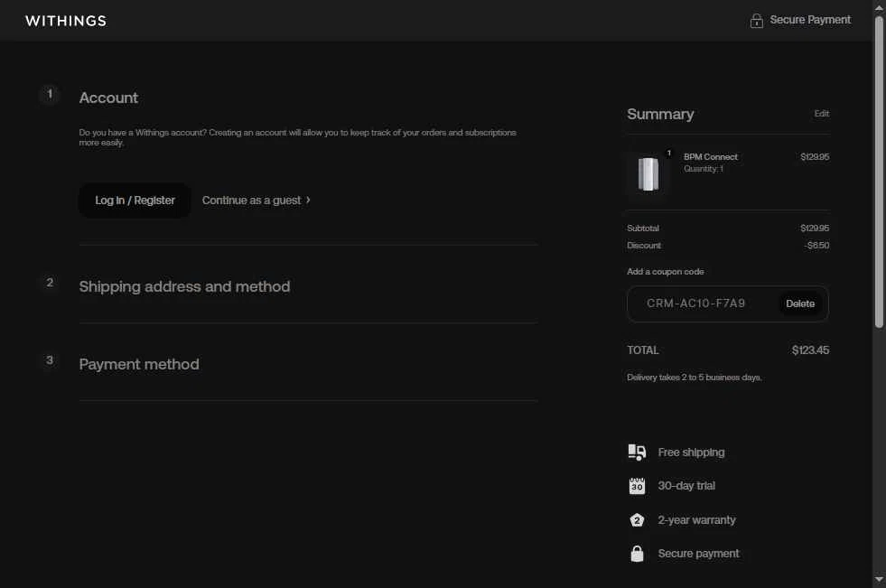Select the BPM Connect product thumbnail

pos(648,174)
